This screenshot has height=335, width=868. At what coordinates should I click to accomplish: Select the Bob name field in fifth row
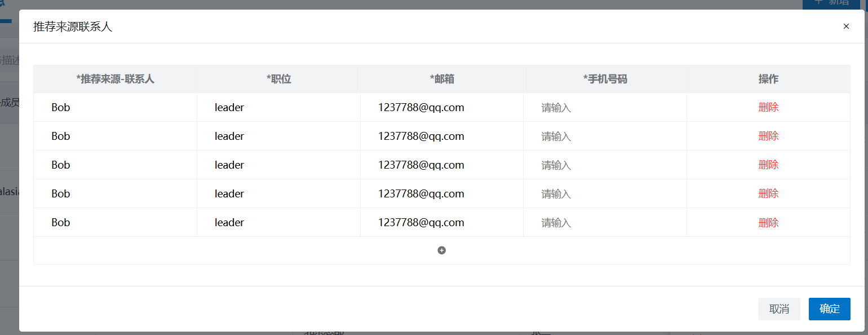(x=115, y=222)
